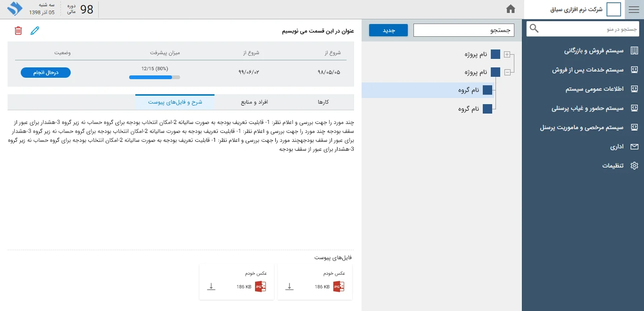
Task: Click the Sayagh logo in top-left corner
Action: [x=15, y=9]
